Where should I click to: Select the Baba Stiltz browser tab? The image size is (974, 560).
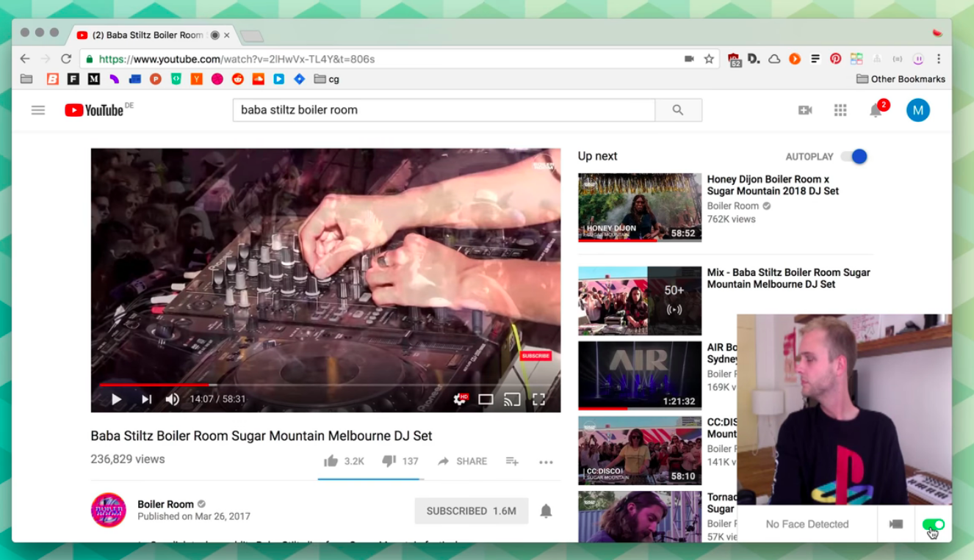coord(152,35)
